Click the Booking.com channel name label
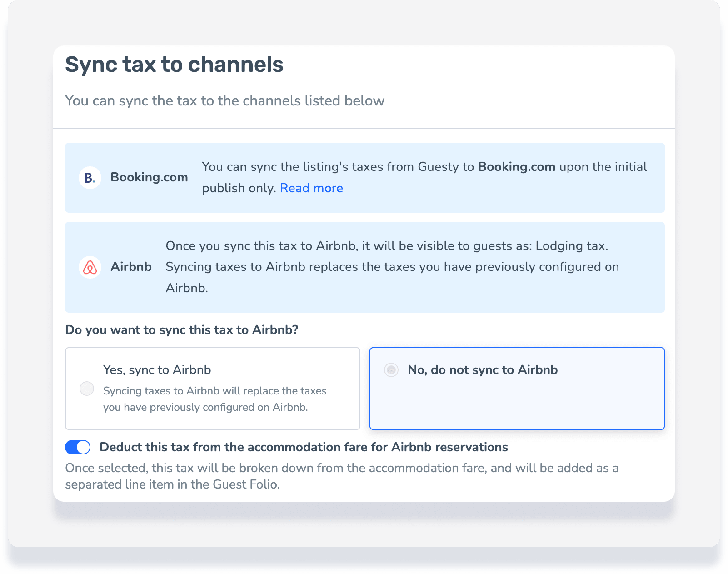The image size is (728, 574). (149, 177)
